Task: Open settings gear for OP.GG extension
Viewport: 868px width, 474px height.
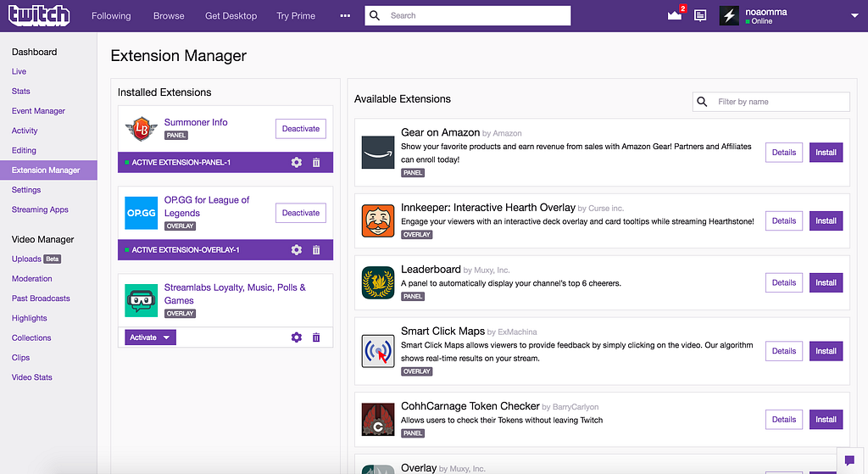Action: pyautogui.click(x=297, y=250)
